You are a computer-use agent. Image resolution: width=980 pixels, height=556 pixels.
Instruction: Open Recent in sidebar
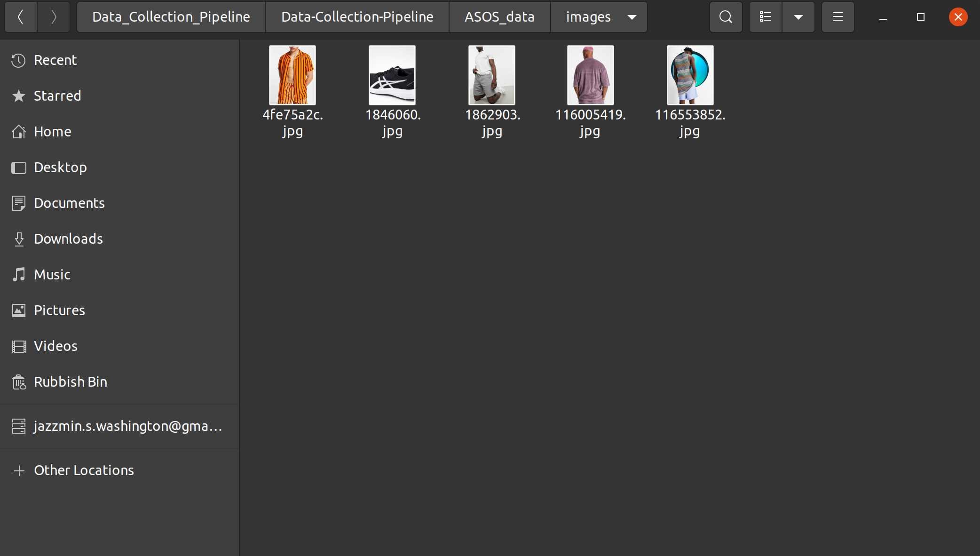click(x=55, y=60)
